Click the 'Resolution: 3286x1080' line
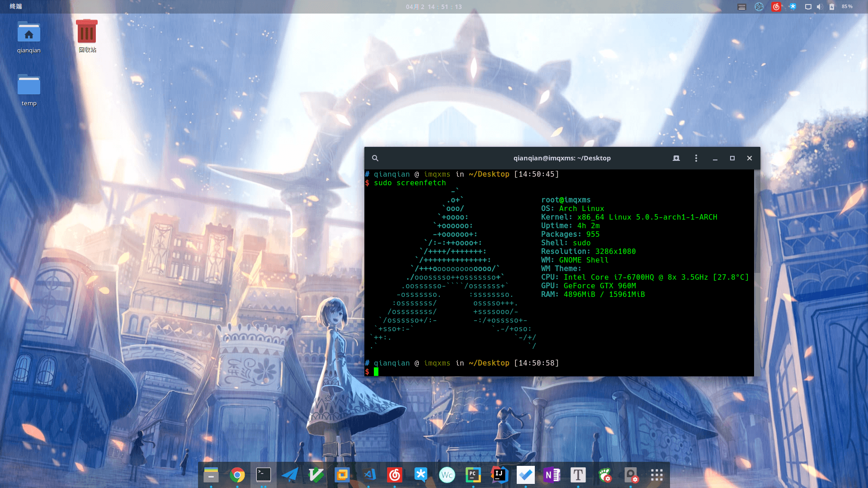Image resolution: width=868 pixels, height=488 pixels. [588, 252]
